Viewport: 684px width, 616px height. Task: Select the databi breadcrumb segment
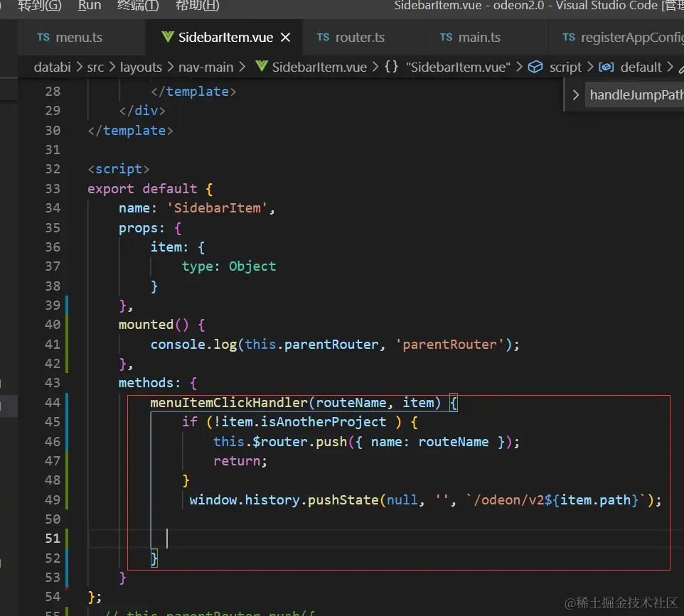pyautogui.click(x=53, y=67)
